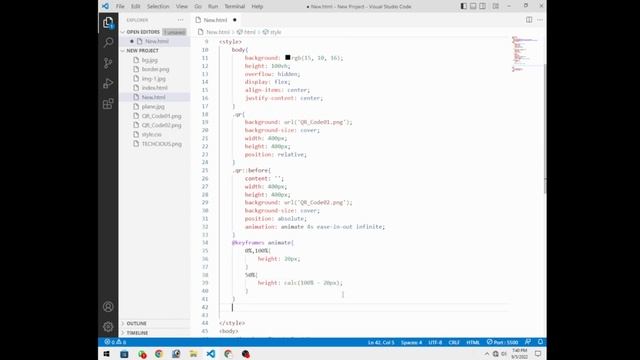Click the unsaved dot on New.html tab
The width and height of the screenshot is (640, 360).
235,20
